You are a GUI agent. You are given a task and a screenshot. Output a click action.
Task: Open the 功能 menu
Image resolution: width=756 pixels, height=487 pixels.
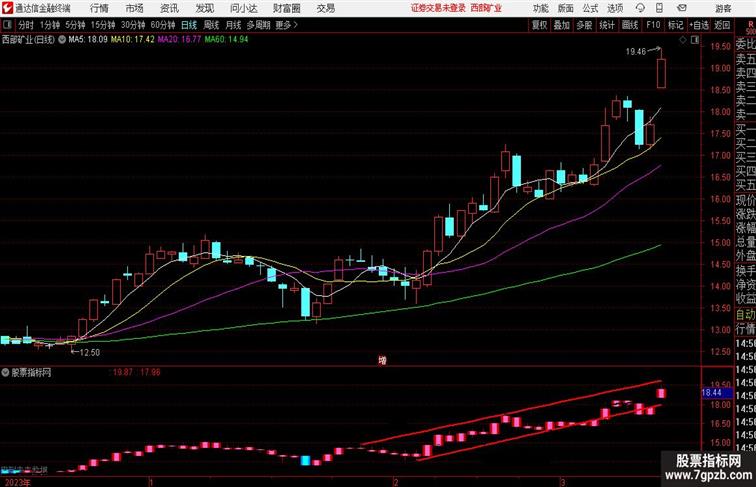click(x=540, y=8)
